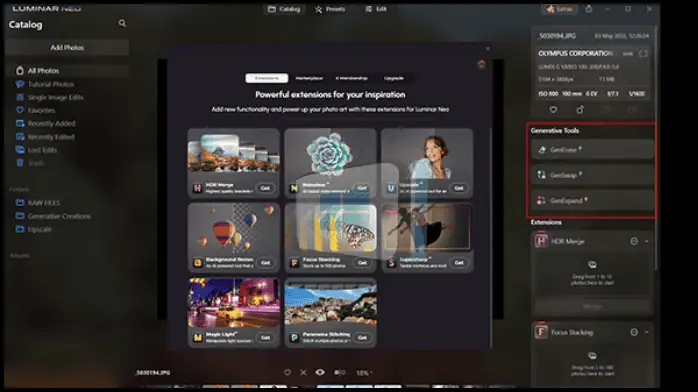Click the Focus Stacking extension icon in right panel
The height and width of the screenshot is (392, 698).
[541, 332]
